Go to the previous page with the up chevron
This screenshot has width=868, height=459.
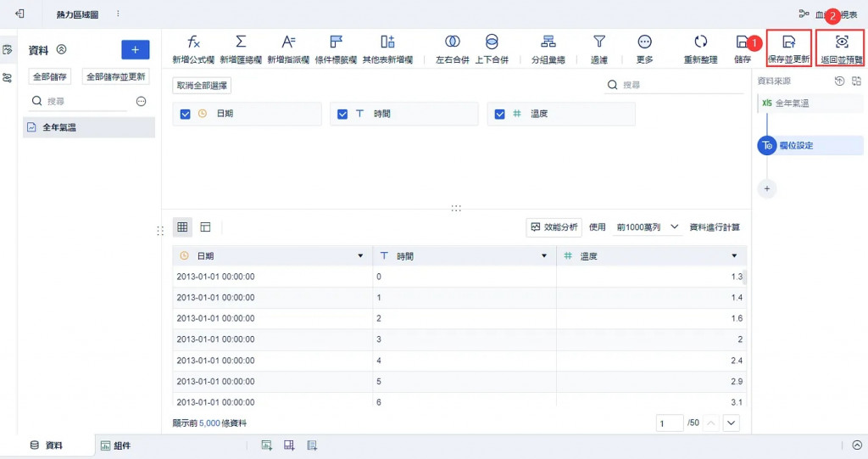[x=711, y=423]
